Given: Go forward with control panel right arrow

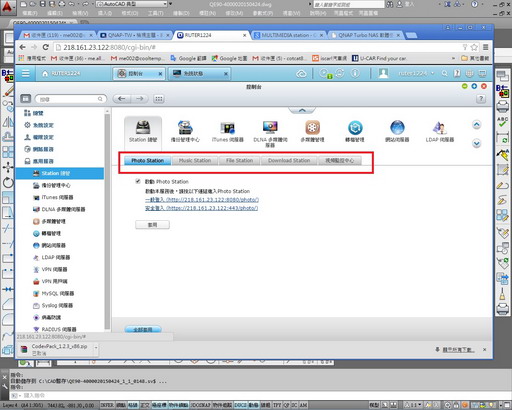Looking at the screenshot, I should click(140, 99).
